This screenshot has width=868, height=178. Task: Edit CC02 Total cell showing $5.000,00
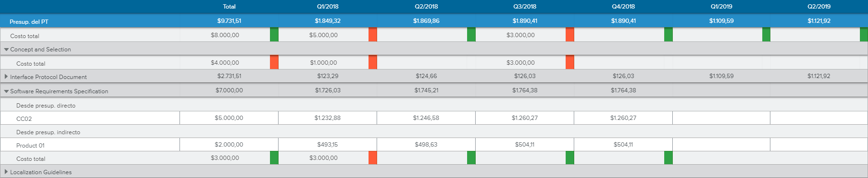click(229, 118)
